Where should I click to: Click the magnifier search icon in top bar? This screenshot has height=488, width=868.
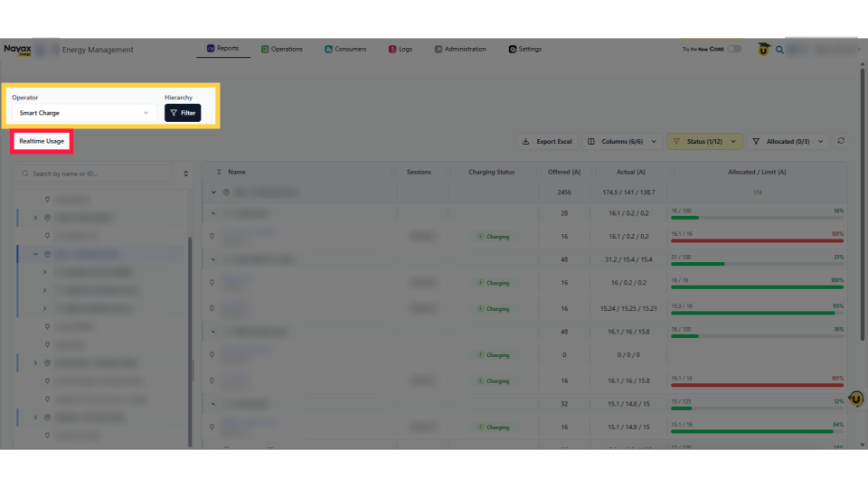(779, 50)
